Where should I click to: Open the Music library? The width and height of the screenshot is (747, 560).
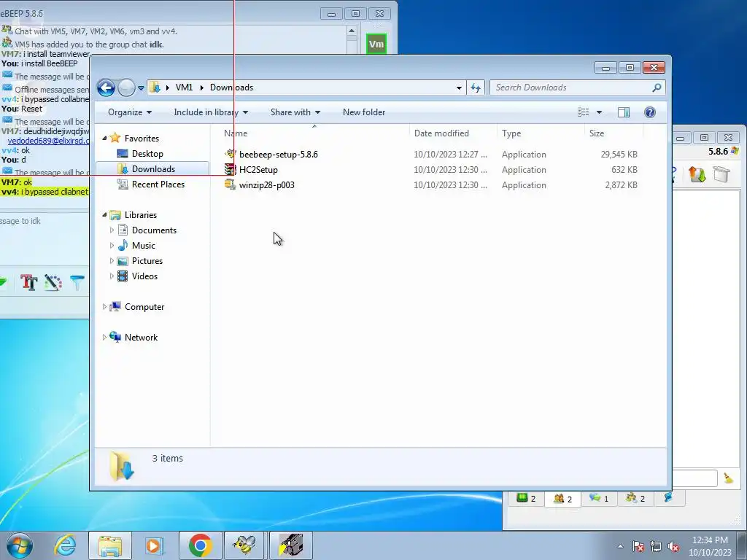point(144,245)
